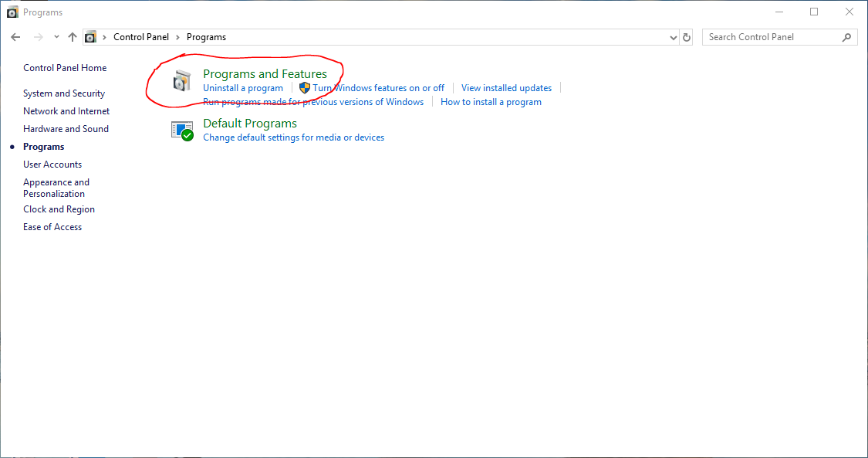Click the Forward arrow navigation button

pos(39,37)
